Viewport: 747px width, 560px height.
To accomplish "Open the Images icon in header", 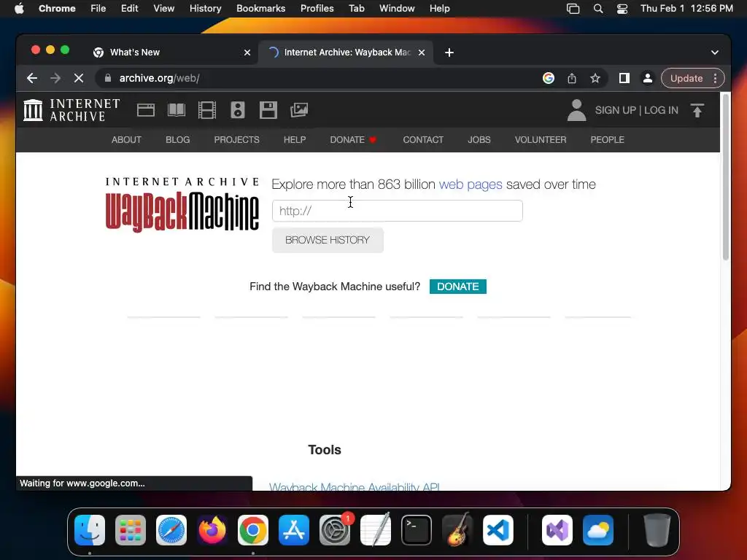I will pyautogui.click(x=299, y=110).
